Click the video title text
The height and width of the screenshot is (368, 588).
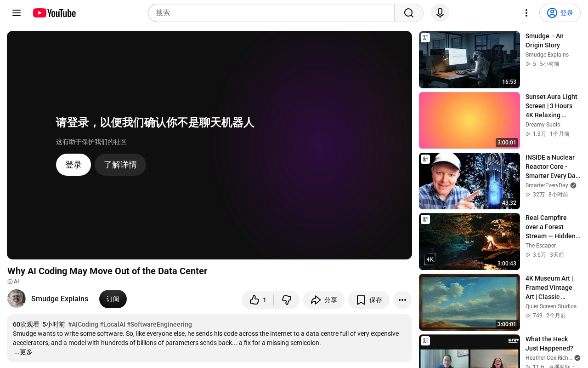107,271
